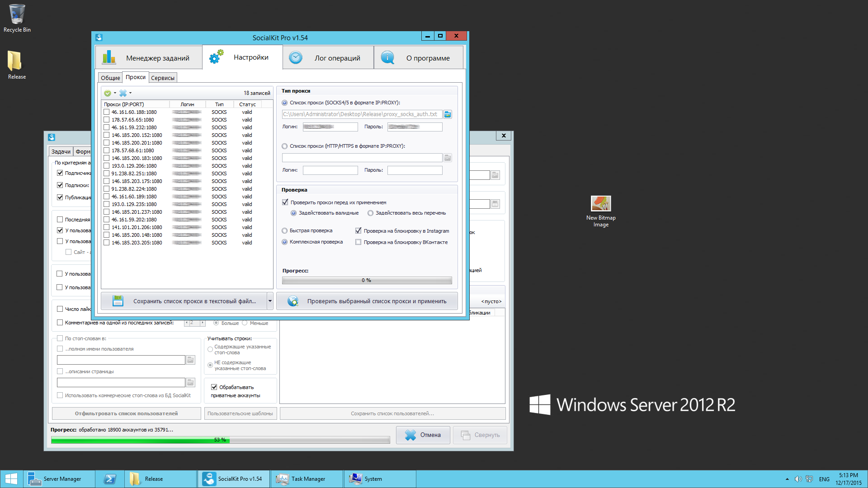The height and width of the screenshot is (488, 868).
Task: Click 'Свернуть' button in background window
Action: tap(480, 435)
